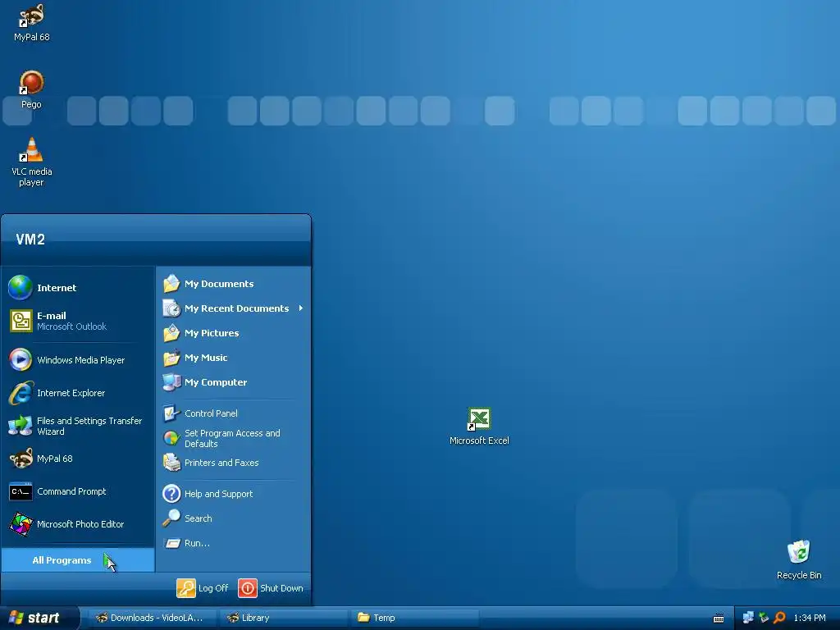Select Command Prompt text entry

[72, 491]
